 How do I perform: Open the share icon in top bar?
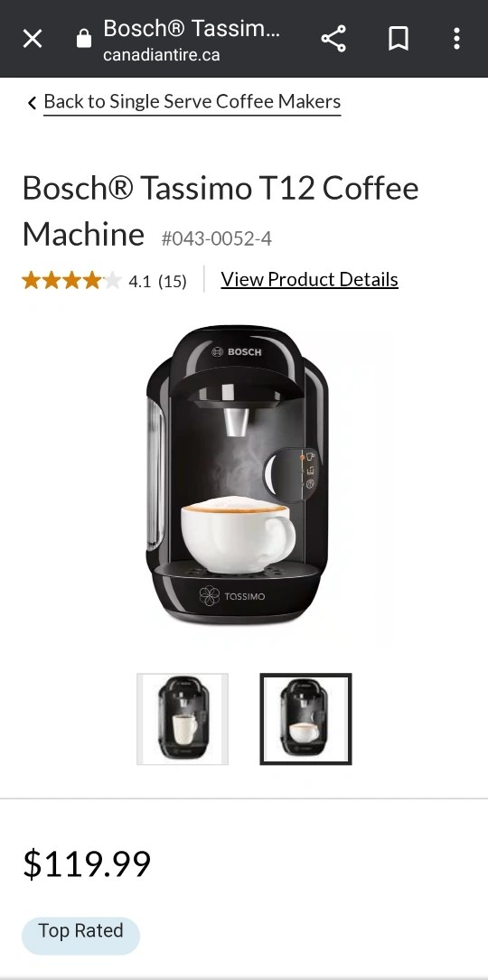[x=333, y=39]
